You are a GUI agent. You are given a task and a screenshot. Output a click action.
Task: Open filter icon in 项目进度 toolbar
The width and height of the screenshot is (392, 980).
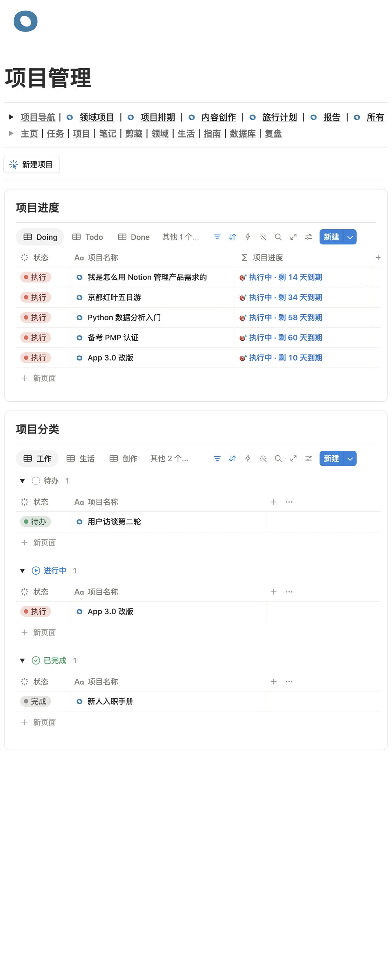(x=217, y=237)
